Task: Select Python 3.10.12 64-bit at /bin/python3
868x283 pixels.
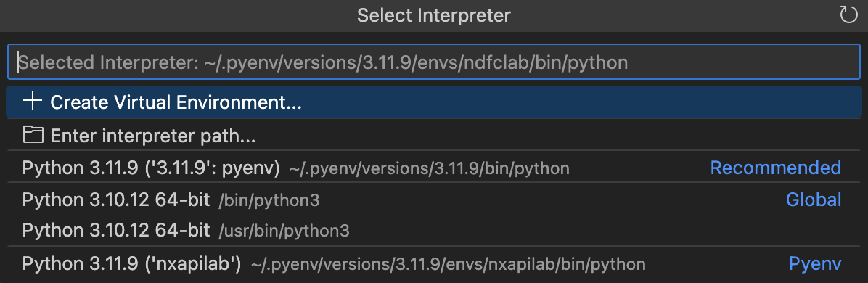Action: (x=434, y=200)
